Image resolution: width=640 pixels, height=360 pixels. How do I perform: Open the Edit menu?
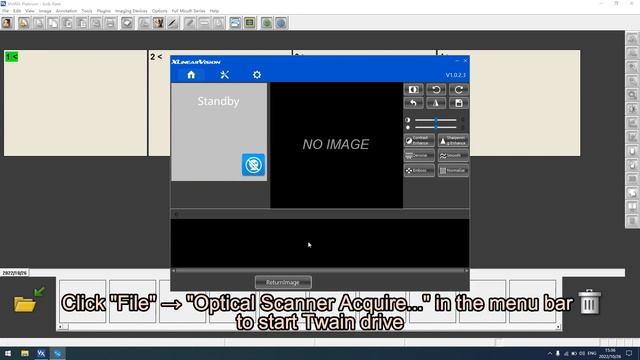[x=17, y=11]
